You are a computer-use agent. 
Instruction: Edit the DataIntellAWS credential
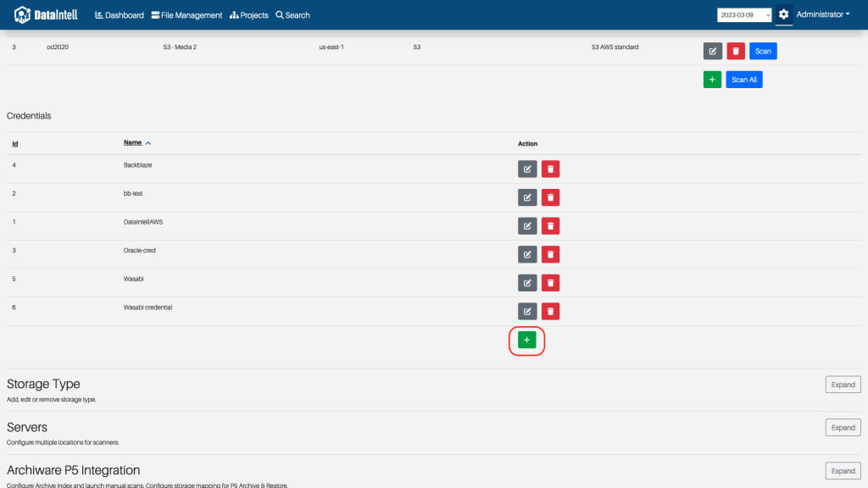pos(527,225)
